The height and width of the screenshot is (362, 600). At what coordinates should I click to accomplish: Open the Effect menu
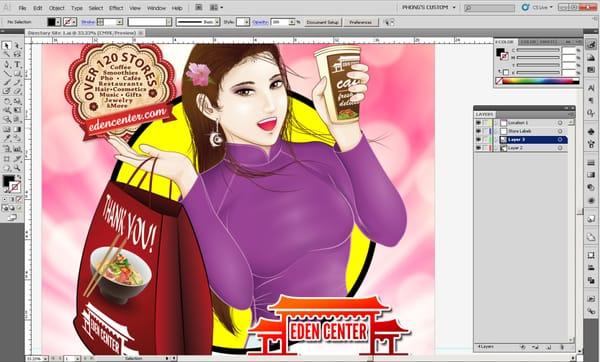[116, 8]
